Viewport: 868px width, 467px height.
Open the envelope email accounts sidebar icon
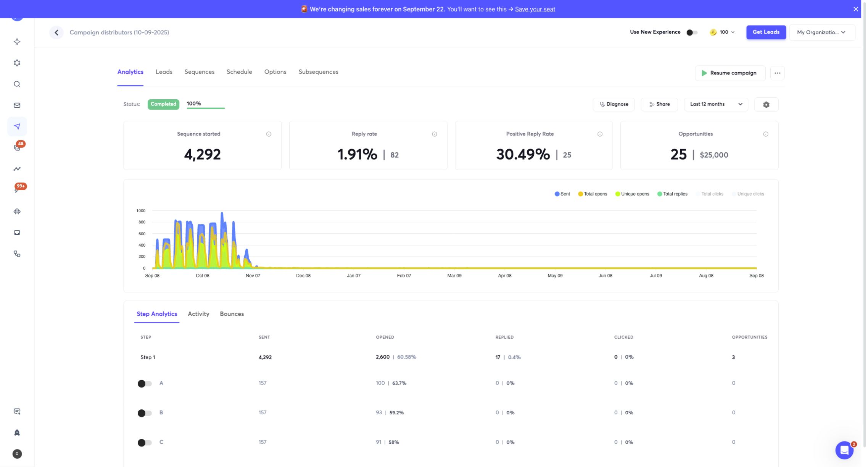[x=17, y=105]
